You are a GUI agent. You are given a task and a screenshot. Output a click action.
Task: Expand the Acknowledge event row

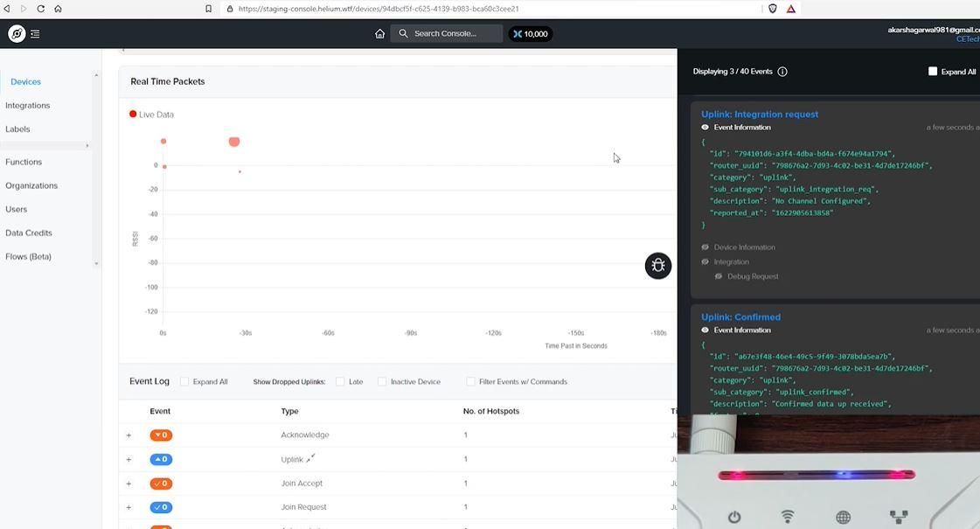click(x=129, y=435)
